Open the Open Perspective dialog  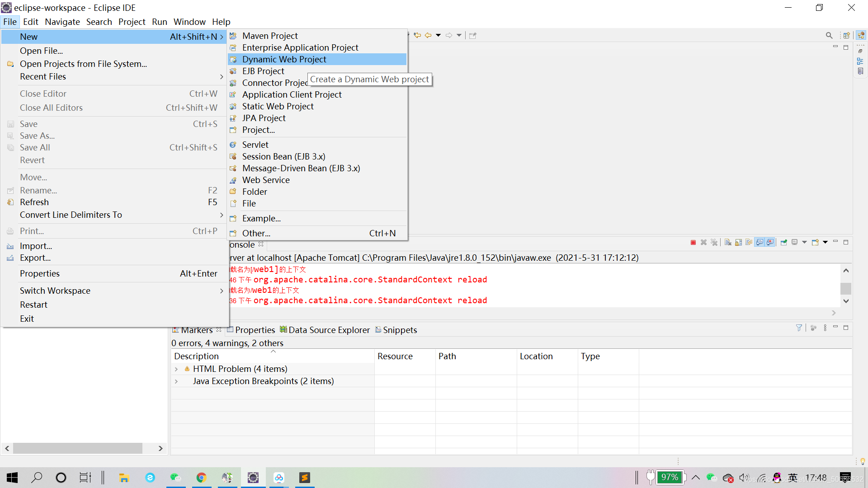click(x=847, y=35)
